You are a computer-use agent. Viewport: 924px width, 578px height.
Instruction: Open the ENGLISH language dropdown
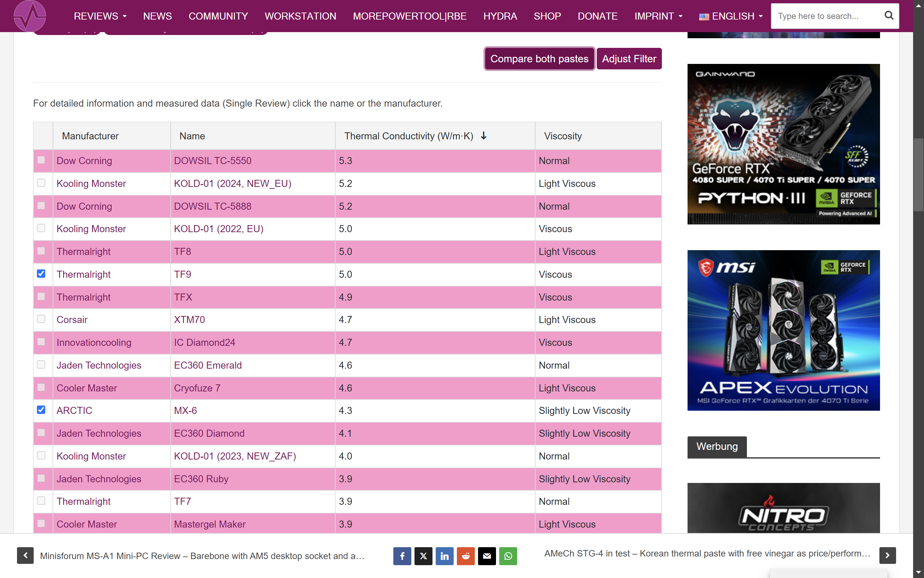tap(731, 16)
